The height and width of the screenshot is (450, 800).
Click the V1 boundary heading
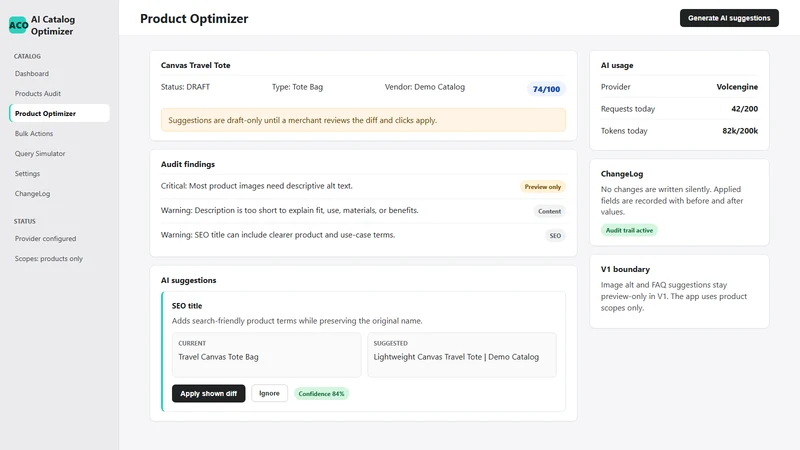pos(625,269)
